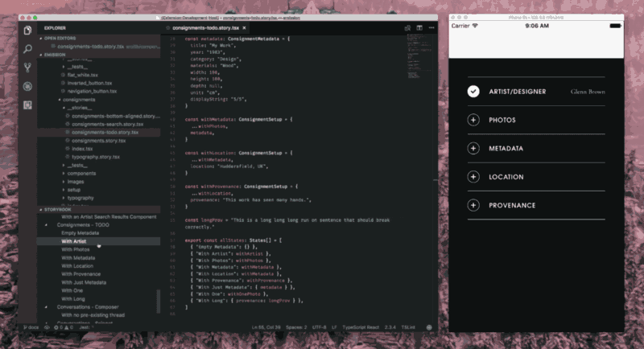Select the With Provenance story
The width and height of the screenshot is (644, 349).
[81, 274]
